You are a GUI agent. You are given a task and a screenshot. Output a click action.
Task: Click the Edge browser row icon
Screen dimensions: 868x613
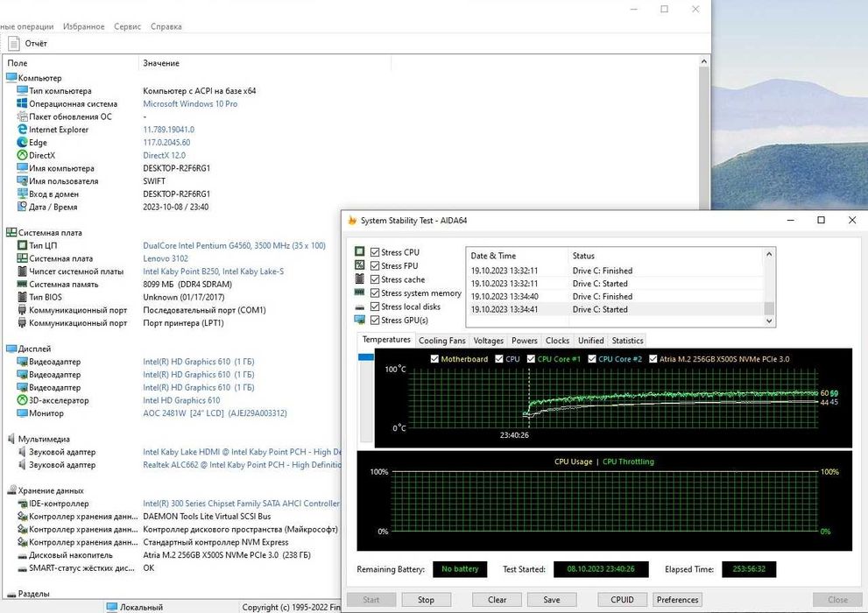tap(22, 142)
